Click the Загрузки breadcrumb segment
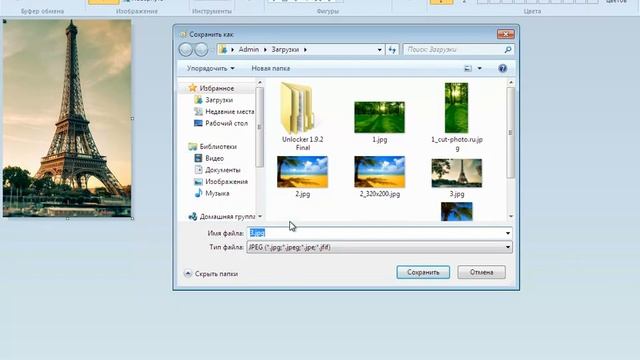The height and width of the screenshot is (360, 640). (x=285, y=49)
